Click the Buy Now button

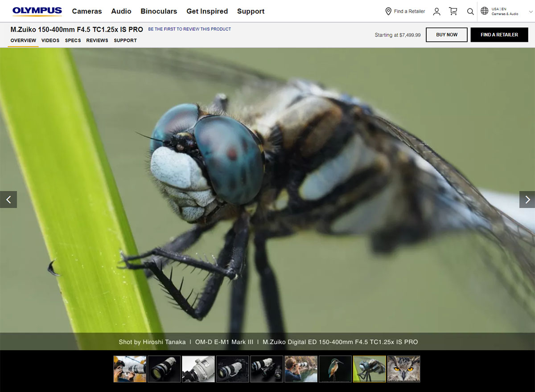click(x=447, y=35)
